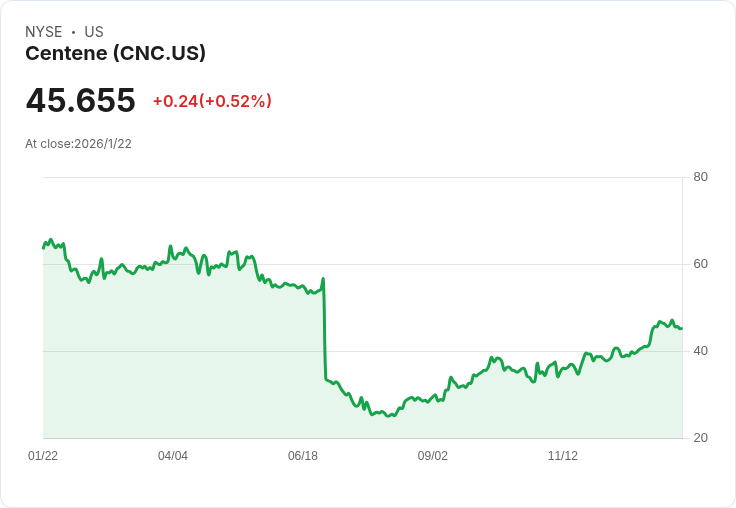The height and width of the screenshot is (508, 736).
Task: Click the 80 y-axis price label
Action: pyautogui.click(x=700, y=177)
